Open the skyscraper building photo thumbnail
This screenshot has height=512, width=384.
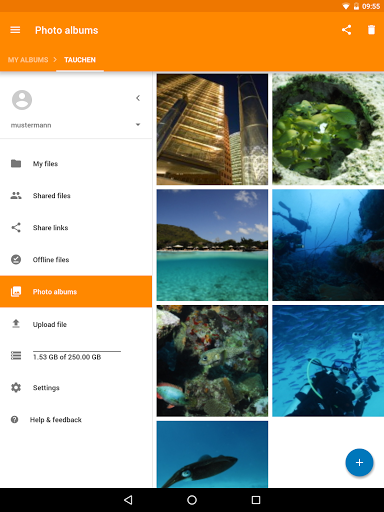click(212, 129)
